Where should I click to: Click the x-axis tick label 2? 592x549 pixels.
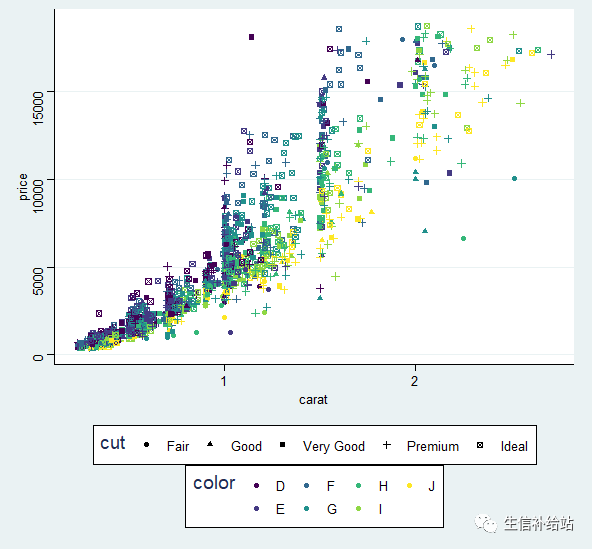pos(415,381)
